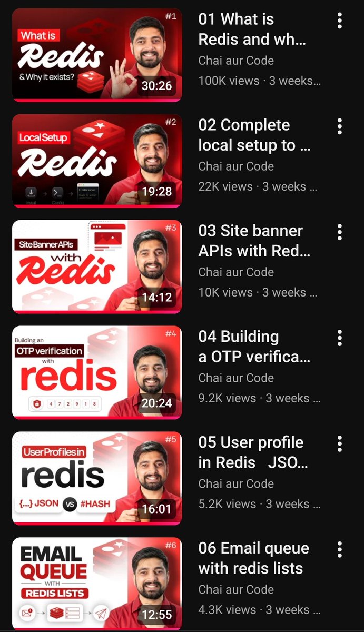Click the "9.2K views · 3 weeks" text
This screenshot has height=632, width=364.
tap(259, 399)
